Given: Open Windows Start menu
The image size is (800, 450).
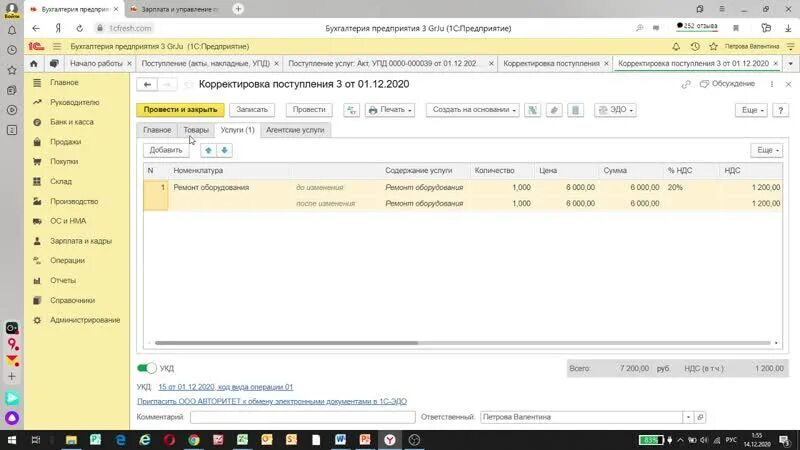Looking at the screenshot, I should (12, 440).
